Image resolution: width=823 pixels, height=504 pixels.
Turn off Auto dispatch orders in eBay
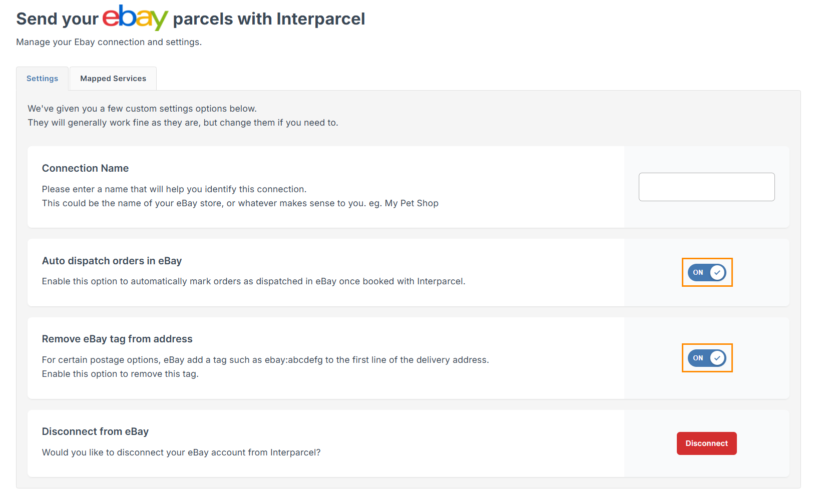click(x=706, y=273)
